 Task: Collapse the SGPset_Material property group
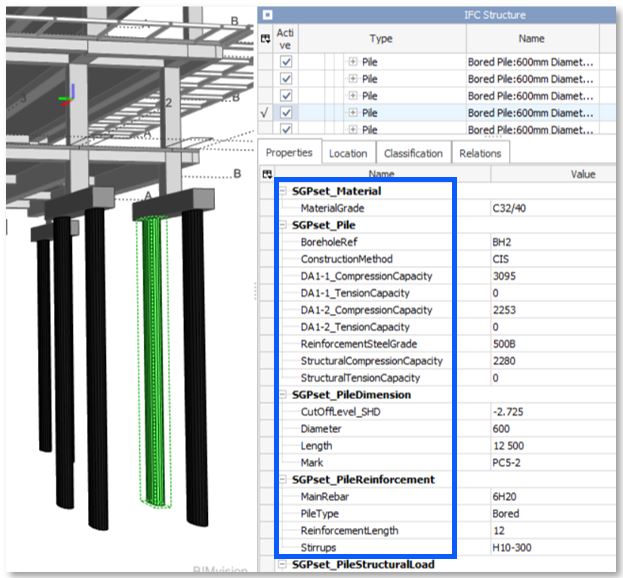(x=284, y=191)
